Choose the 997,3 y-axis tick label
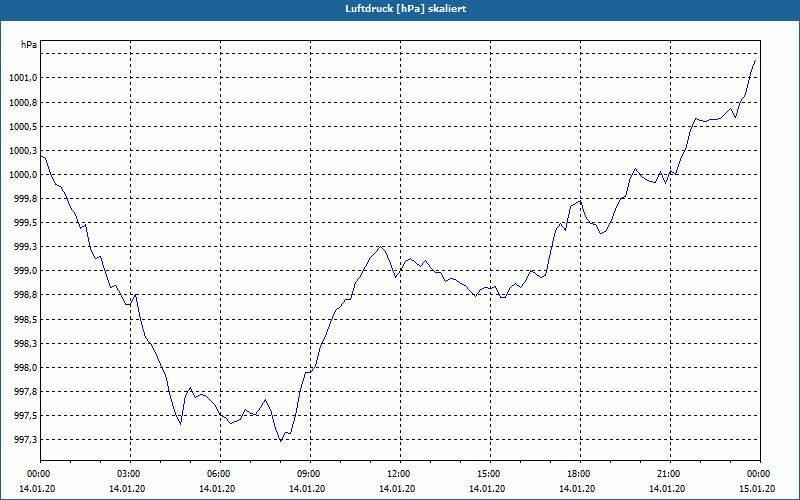This screenshot has width=800, height=500. pos(25,440)
